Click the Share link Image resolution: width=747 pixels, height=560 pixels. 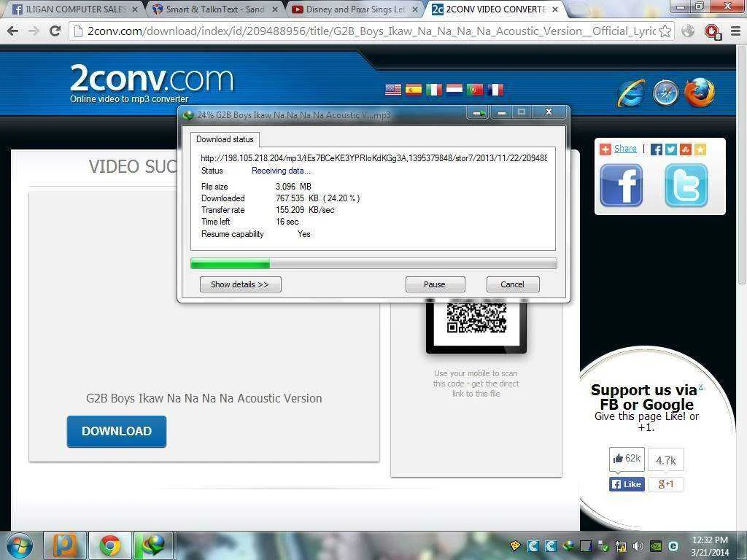point(625,149)
